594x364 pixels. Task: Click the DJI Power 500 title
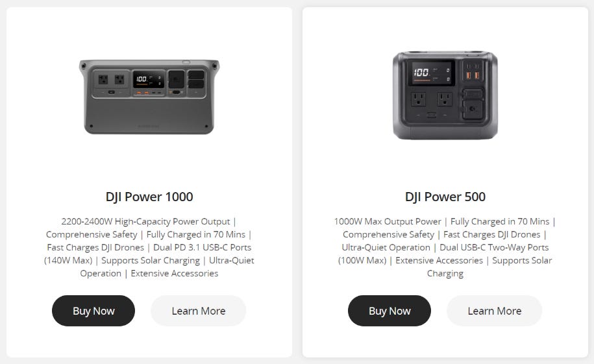click(445, 197)
